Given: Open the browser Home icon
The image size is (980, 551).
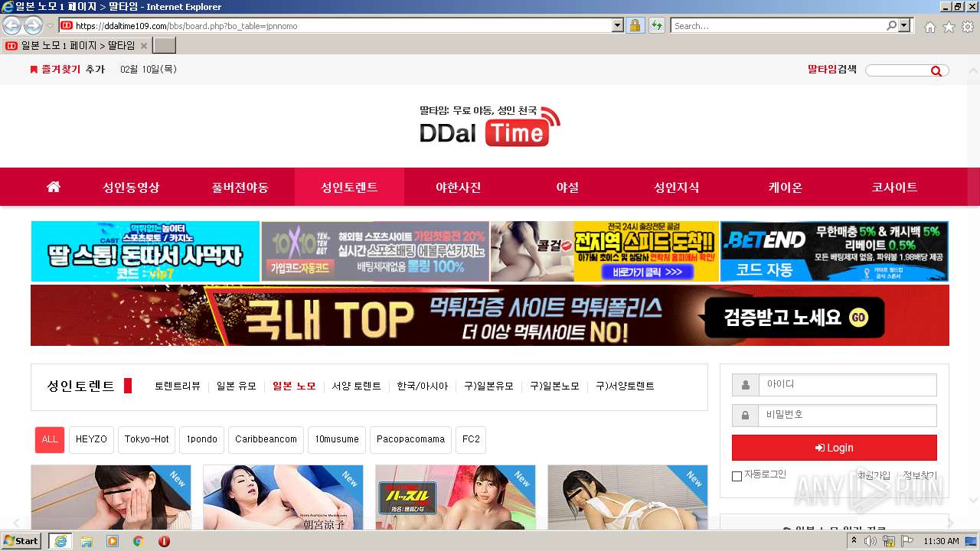Looking at the screenshot, I should pyautogui.click(x=929, y=27).
